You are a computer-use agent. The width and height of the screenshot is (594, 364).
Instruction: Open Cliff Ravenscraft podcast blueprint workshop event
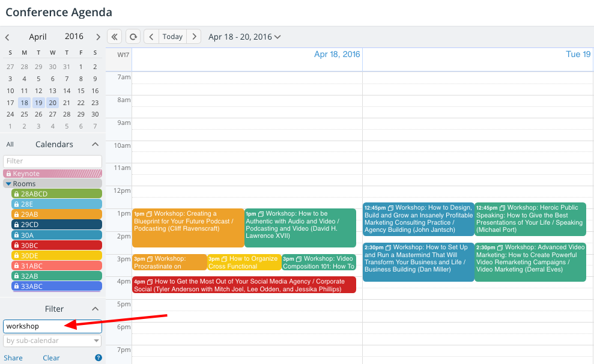click(188, 228)
